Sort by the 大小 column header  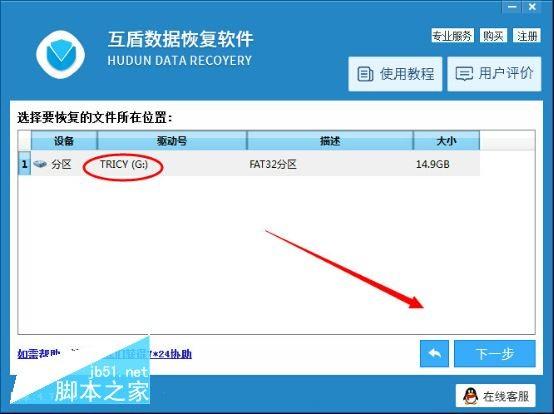[447, 141]
